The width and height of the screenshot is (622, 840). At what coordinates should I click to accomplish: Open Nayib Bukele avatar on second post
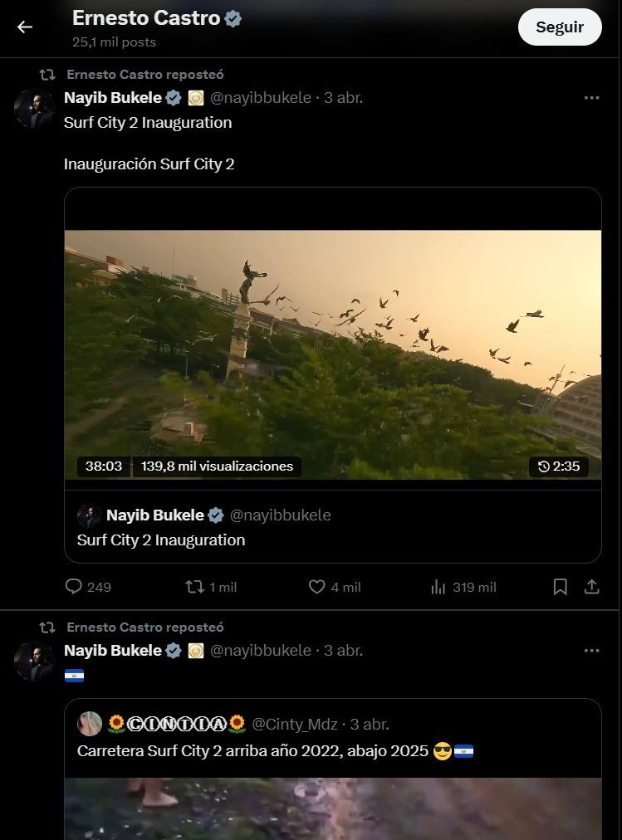pos(35,661)
